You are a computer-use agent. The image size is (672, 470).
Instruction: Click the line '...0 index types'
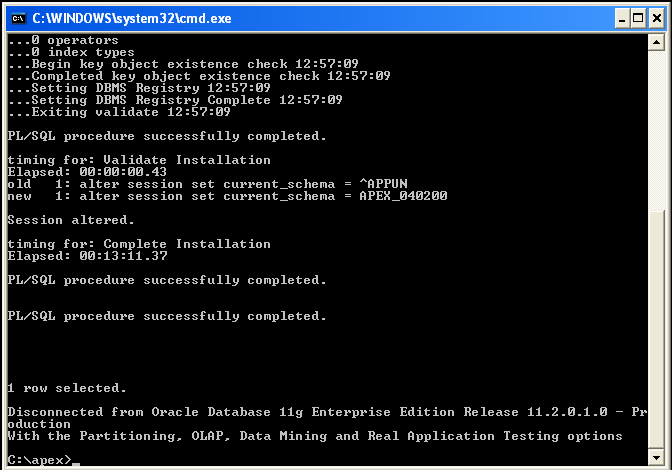(x=71, y=52)
